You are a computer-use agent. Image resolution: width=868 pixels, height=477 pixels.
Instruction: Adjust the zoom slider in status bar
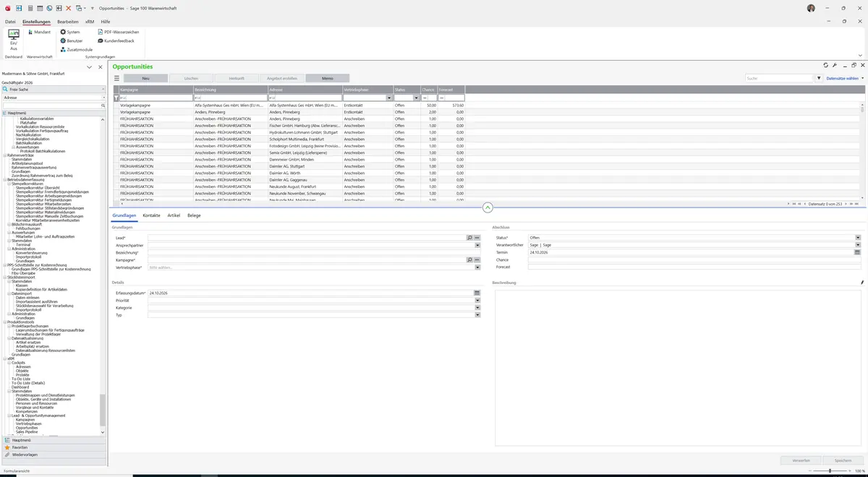pyautogui.click(x=830, y=470)
